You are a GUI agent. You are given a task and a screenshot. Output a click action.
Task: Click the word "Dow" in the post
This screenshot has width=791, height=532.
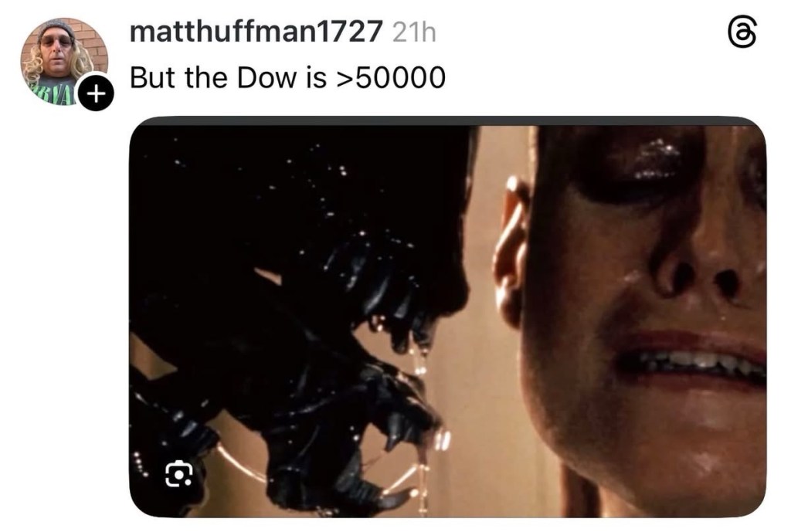tap(266, 78)
